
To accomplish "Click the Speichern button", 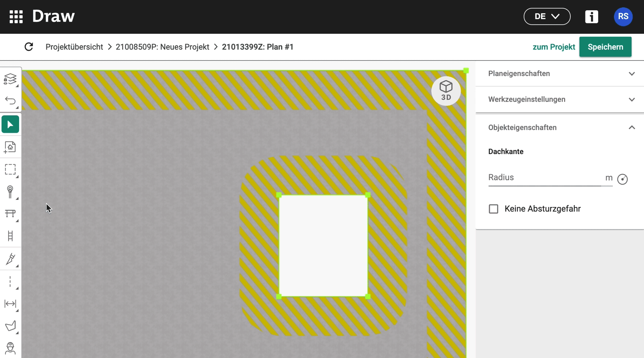I will (605, 47).
